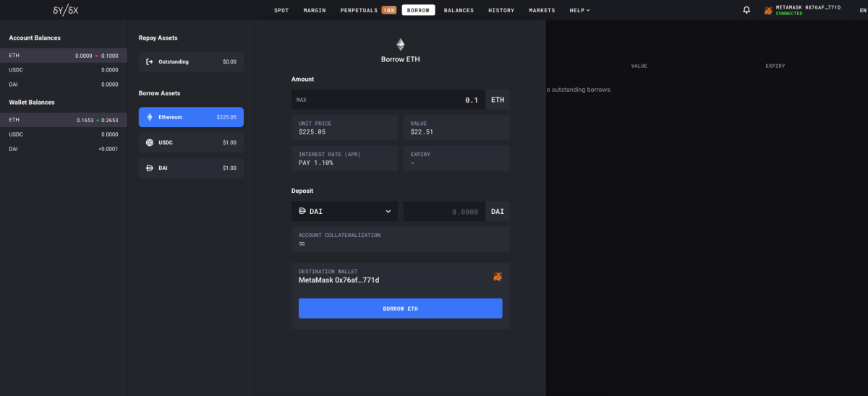Click MAX in the amount field
The image size is (868, 396).
(302, 100)
